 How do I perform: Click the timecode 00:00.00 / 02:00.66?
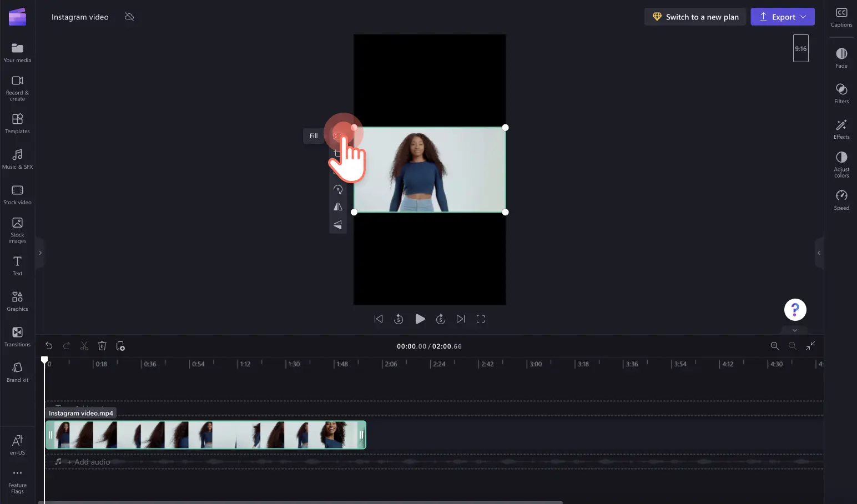tap(429, 346)
